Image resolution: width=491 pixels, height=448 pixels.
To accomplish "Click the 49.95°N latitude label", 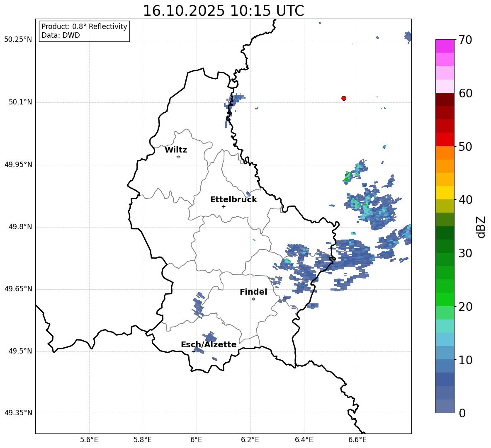I will pos(18,165).
